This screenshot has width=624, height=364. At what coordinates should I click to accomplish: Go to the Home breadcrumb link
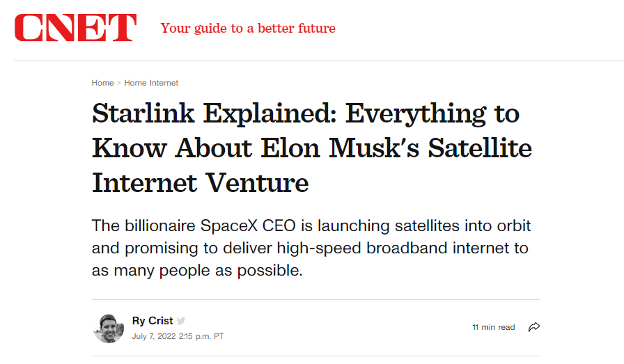[102, 83]
